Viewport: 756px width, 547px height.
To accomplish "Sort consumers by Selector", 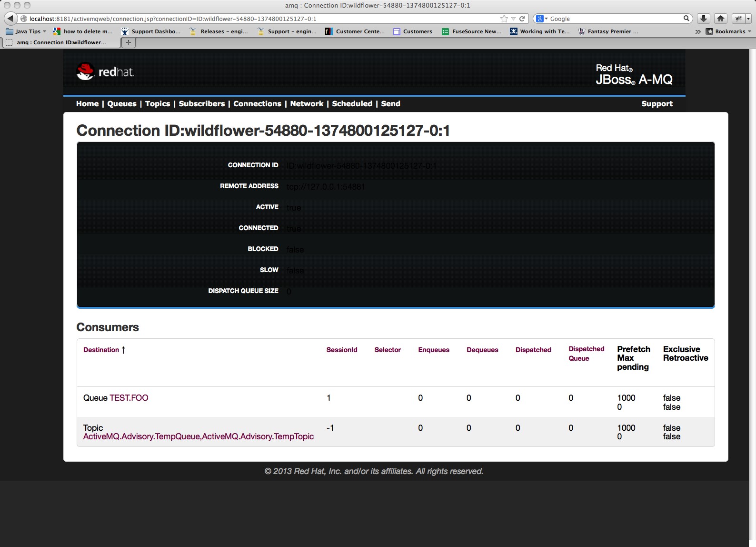I will coord(388,350).
